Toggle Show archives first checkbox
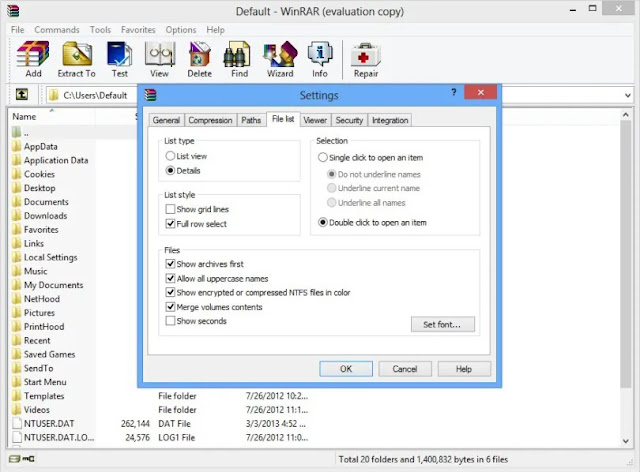Image resolution: width=640 pixels, height=472 pixels. click(x=170, y=264)
